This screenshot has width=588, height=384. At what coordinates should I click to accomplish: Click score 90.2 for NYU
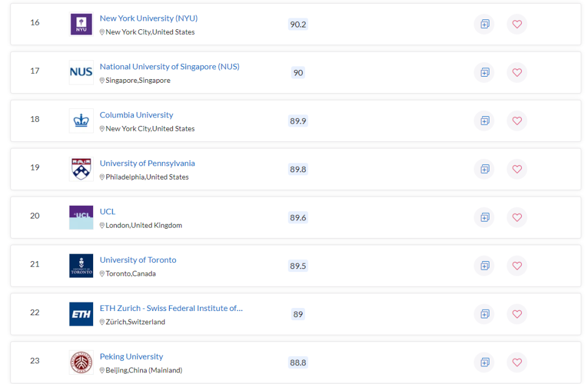click(298, 24)
